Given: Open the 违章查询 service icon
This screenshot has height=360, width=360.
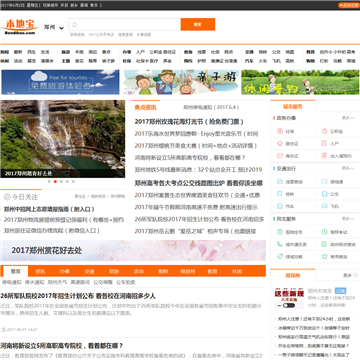Looking at the screenshot, I should [x=280, y=182].
